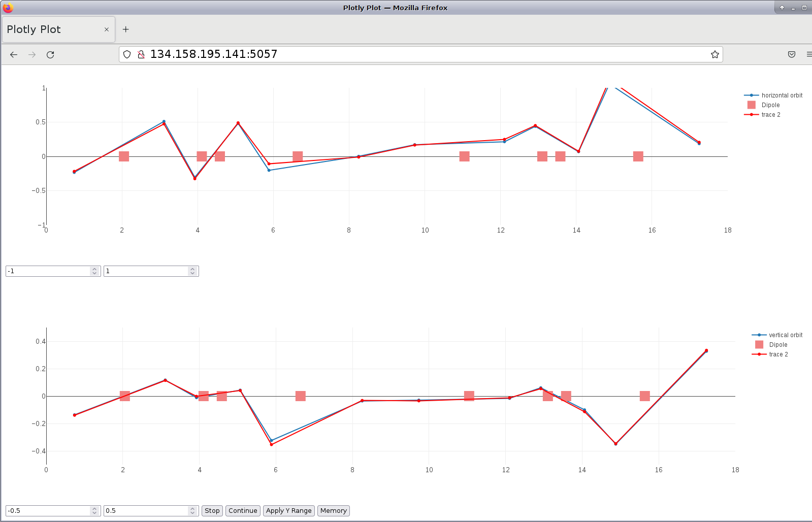
Task: Click the Apply Y Range button
Action: (288, 511)
